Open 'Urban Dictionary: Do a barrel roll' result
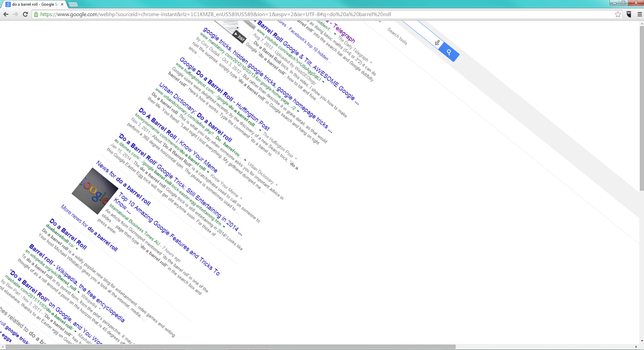Viewport: 644px width, 350px height. (x=196, y=112)
